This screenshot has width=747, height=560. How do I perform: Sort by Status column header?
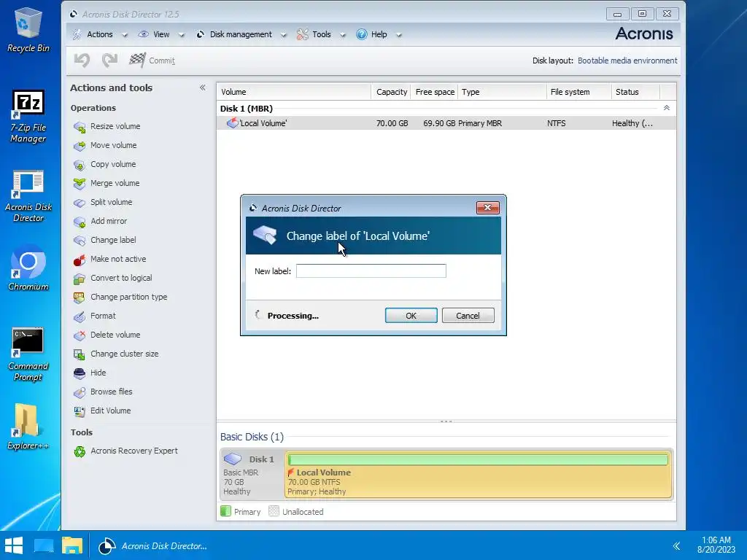635,92
